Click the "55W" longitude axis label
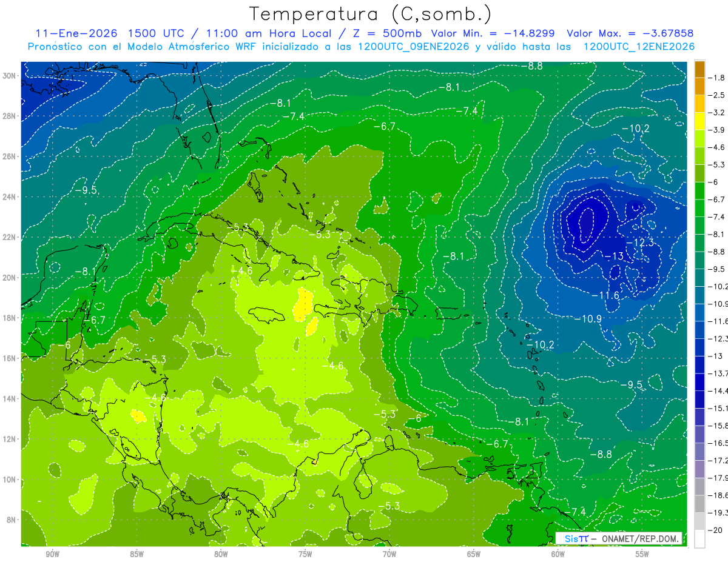Screen dimensions: 728x562 642,554
